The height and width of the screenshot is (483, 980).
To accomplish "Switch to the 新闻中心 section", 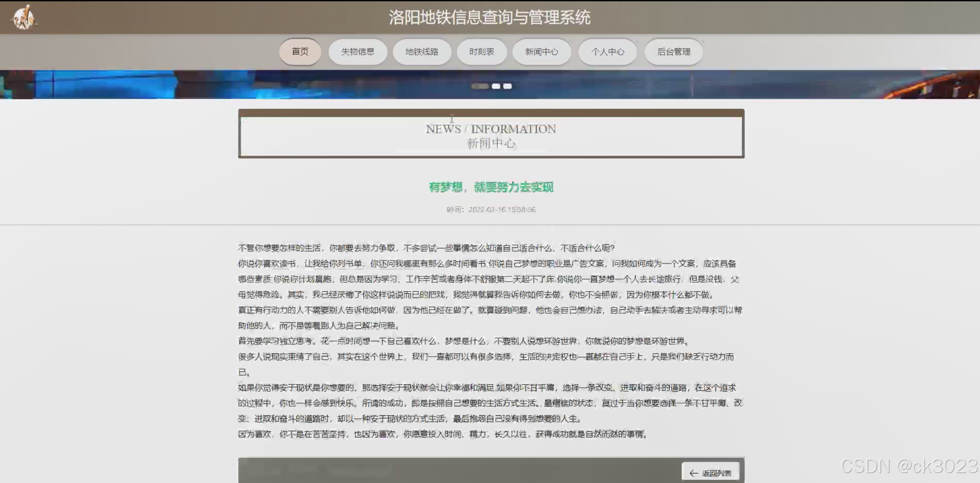I will tap(541, 52).
